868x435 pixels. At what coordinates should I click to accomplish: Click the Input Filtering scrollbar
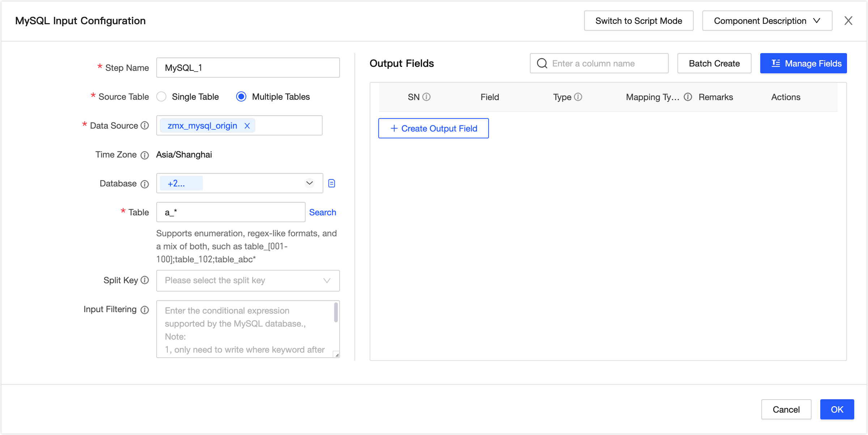point(336,312)
